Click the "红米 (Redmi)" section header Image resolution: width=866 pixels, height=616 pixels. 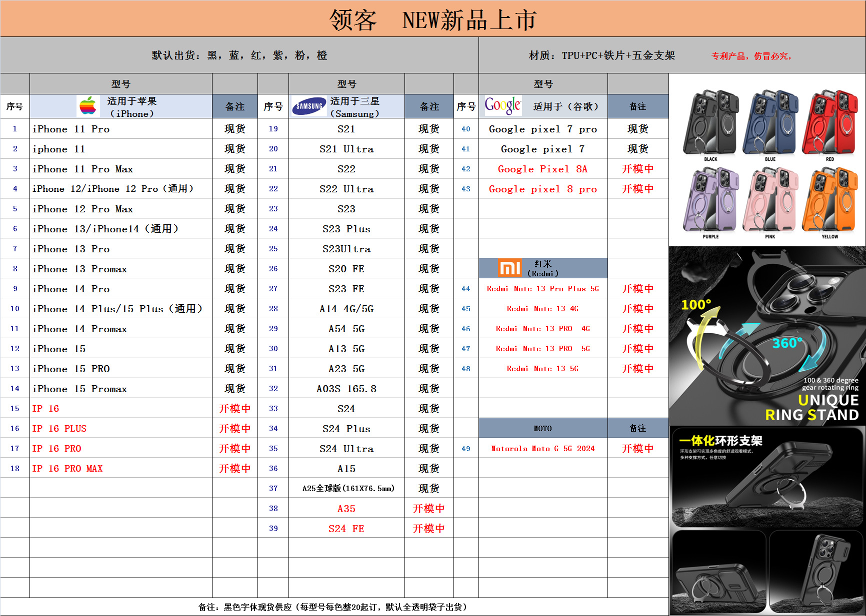[x=543, y=268]
